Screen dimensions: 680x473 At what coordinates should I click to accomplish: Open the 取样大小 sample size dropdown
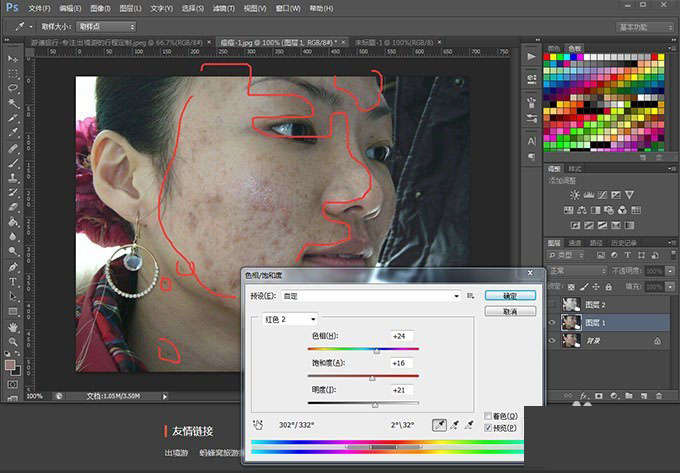pyautogui.click(x=104, y=25)
